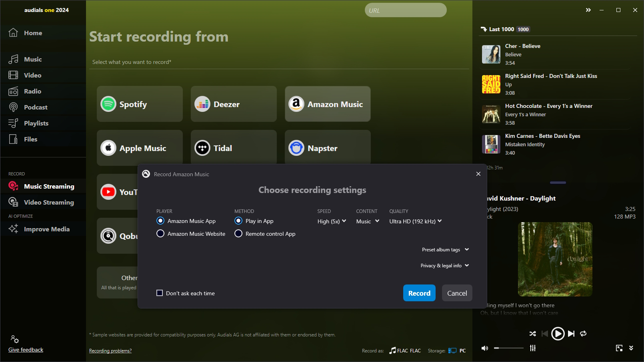Expand player to fullscreen view
Image resolution: width=644 pixels, height=362 pixels.
point(619,348)
